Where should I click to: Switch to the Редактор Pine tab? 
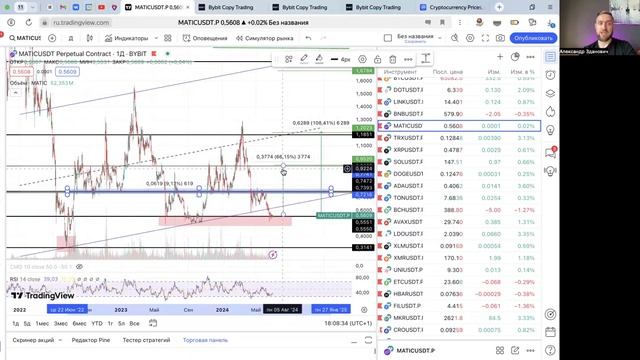pyautogui.click(x=91, y=340)
